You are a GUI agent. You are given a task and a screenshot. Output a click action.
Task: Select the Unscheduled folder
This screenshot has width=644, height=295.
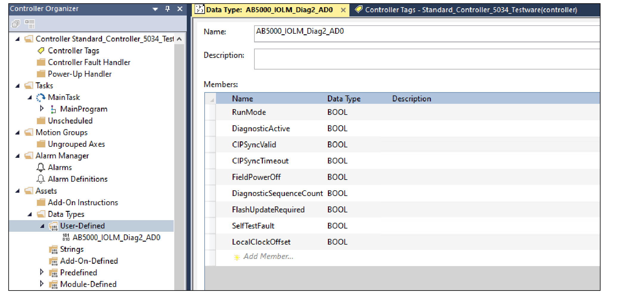65,121
